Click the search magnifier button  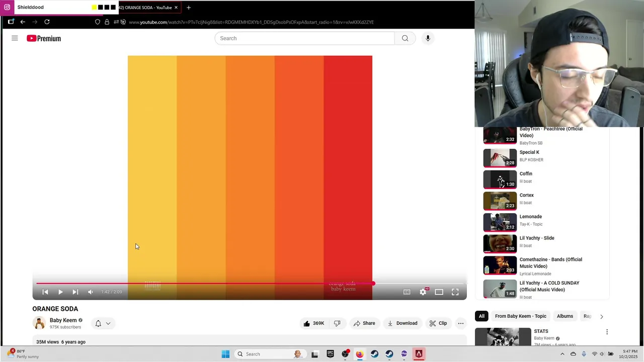pyautogui.click(x=405, y=38)
